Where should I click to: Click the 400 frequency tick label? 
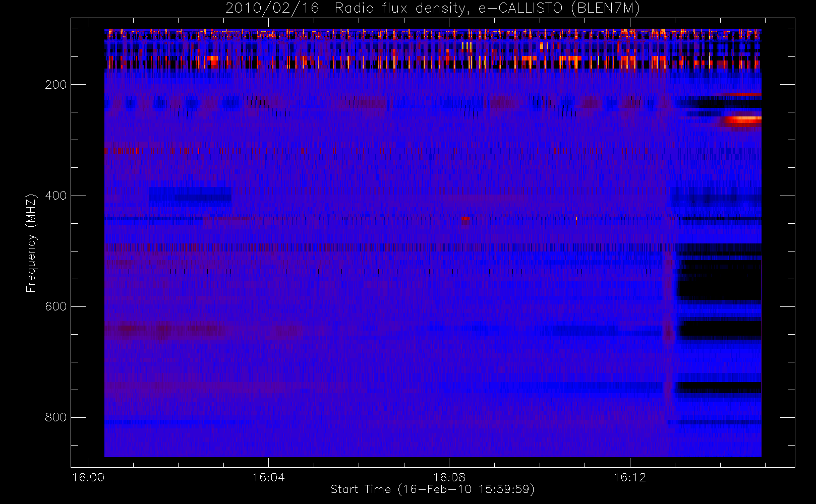click(56, 196)
